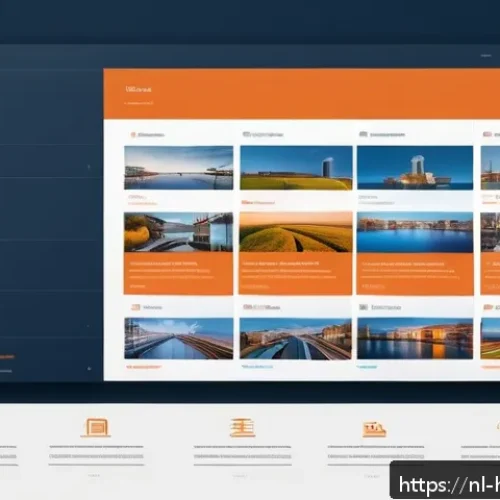
Task: Click the small dash control in the dark header's corner
Action: (486, 56)
